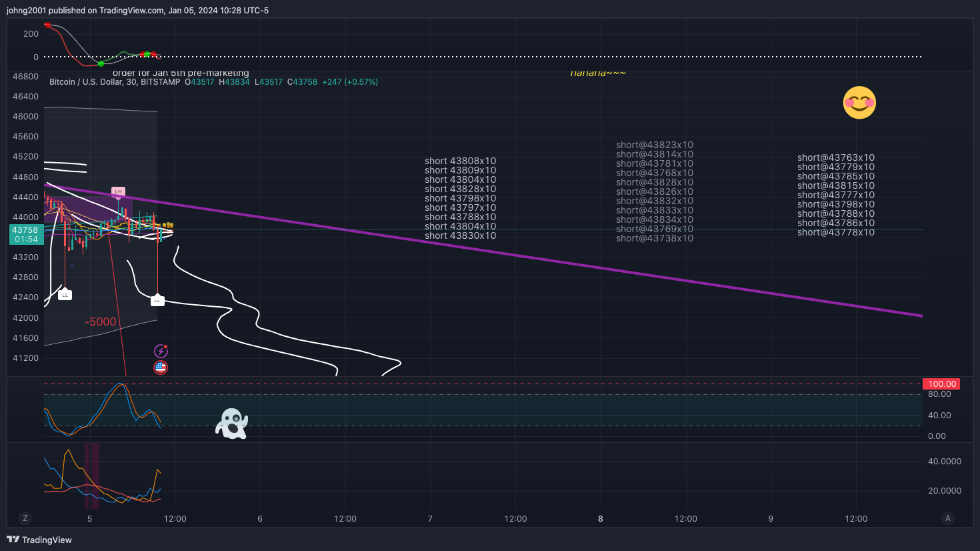Click the 42400 price axis label
The width and height of the screenshot is (980, 551).
tap(26, 298)
